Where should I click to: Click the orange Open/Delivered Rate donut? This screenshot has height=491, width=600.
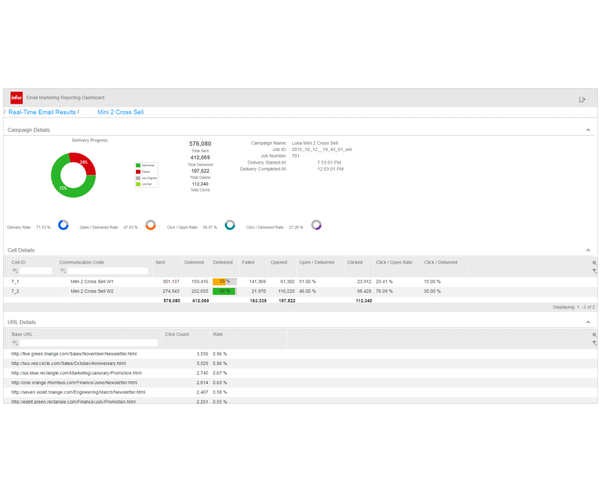click(151, 225)
